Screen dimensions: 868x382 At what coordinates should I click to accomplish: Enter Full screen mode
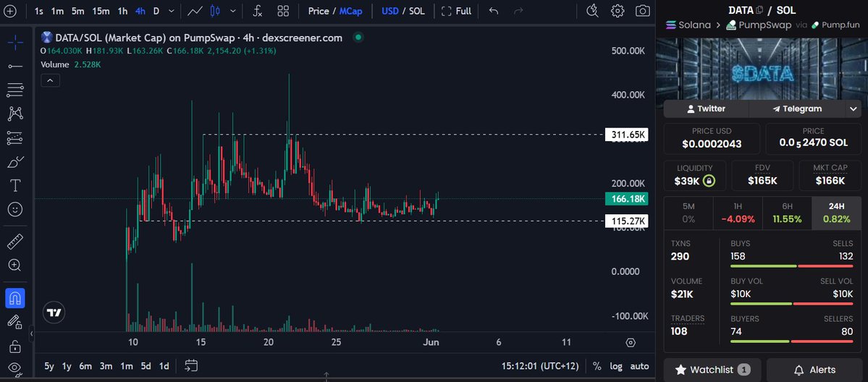point(456,11)
